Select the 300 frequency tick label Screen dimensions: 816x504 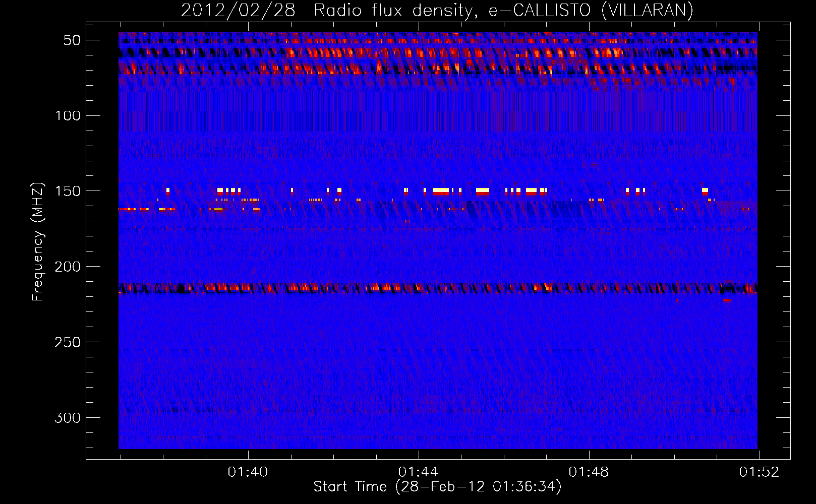pos(68,418)
